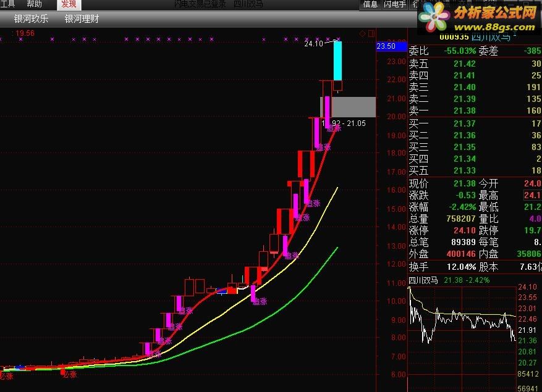The width and height of the screenshot is (542, 392).
Task: Open the 工具 menu
Action: point(7,4)
